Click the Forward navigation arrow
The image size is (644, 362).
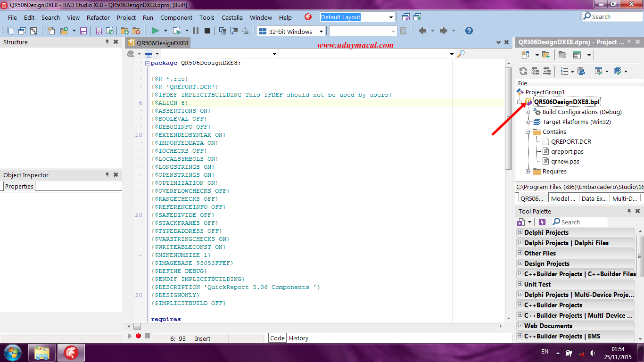pyautogui.click(x=443, y=31)
